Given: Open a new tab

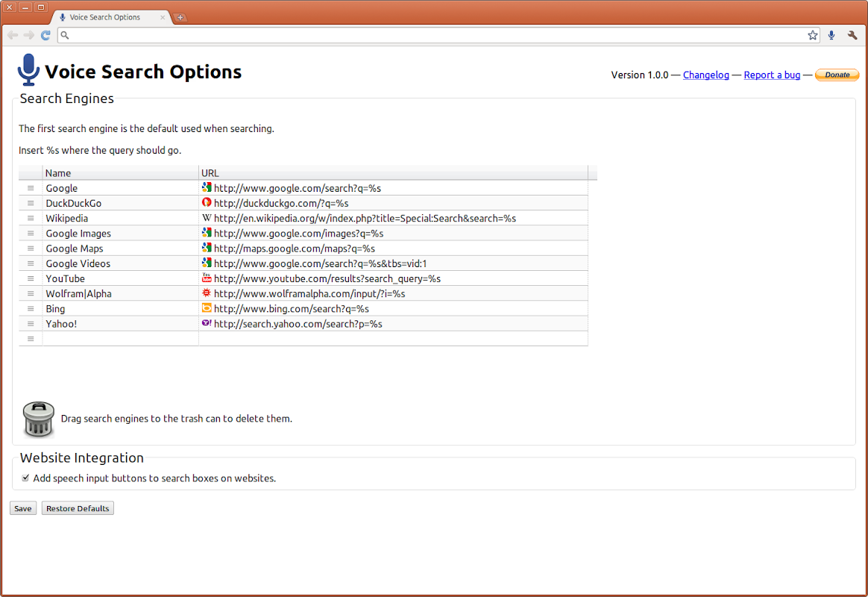Looking at the screenshot, I should [180, 18].
